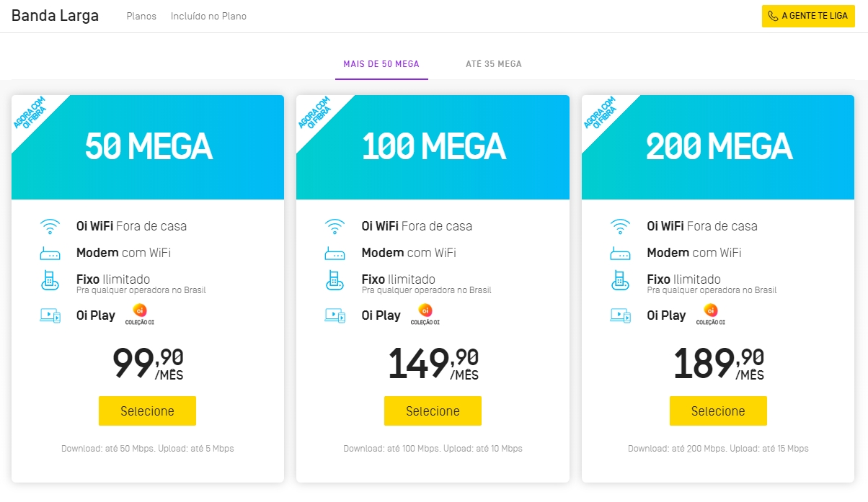
Task: Click the modem icon in the 50 MEGA card
Action: 50,253
